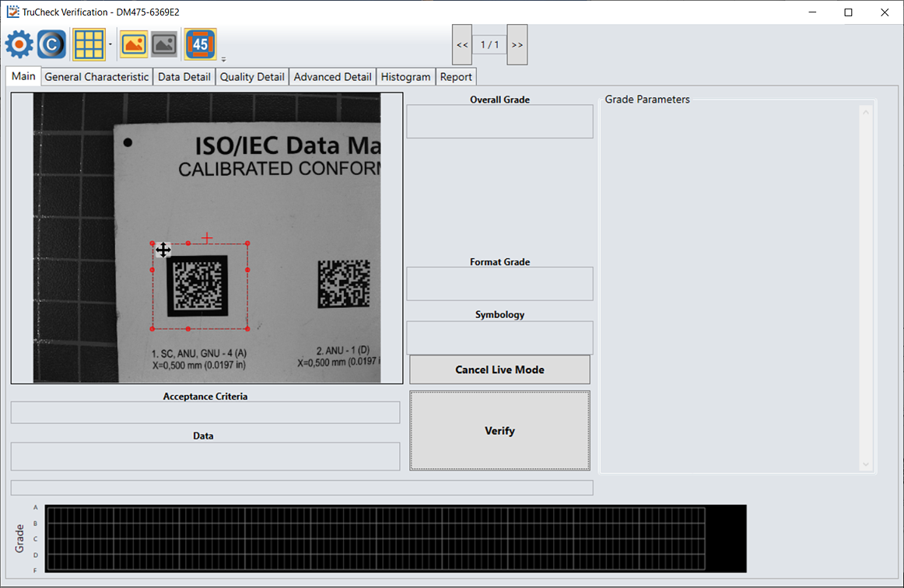Click the 45 verification icon

point(200,44)
